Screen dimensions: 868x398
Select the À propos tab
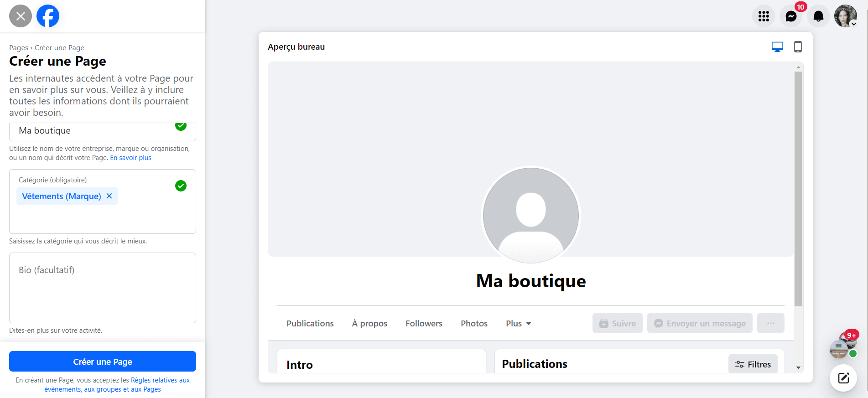[x=369, y=323]
